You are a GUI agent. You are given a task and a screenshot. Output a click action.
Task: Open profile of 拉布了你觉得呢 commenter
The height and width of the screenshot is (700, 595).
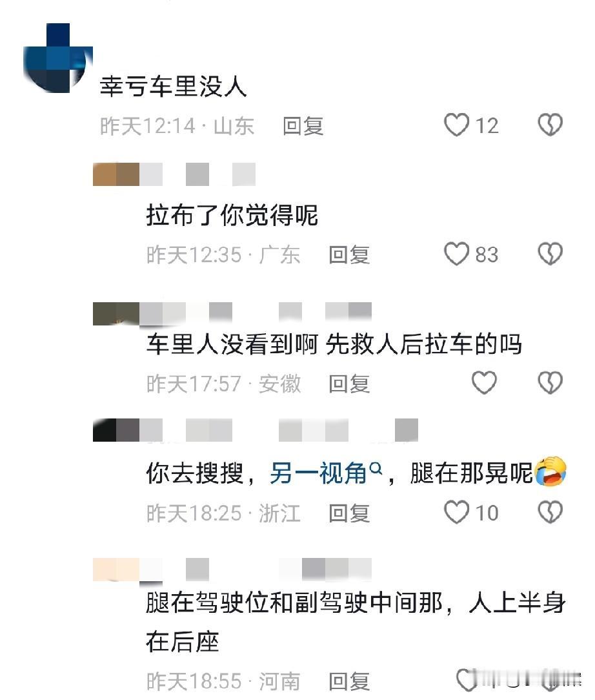point(174,174)
